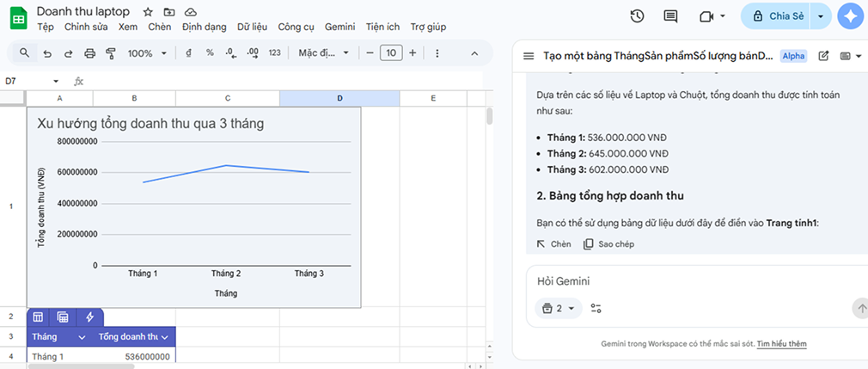This screenshot has width=868, height=369.
Task: Click the font size field showing 10
Action: (x=391, y=53)
